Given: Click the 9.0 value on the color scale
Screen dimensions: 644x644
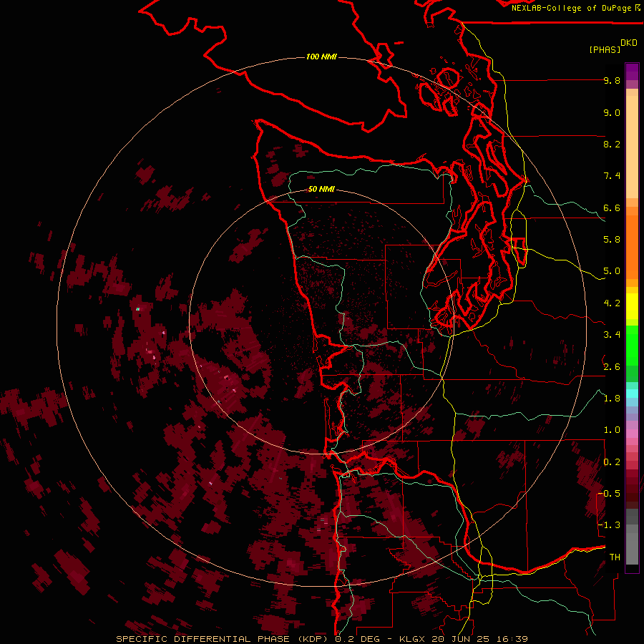Looking at the screenshot, I should 612,112.
